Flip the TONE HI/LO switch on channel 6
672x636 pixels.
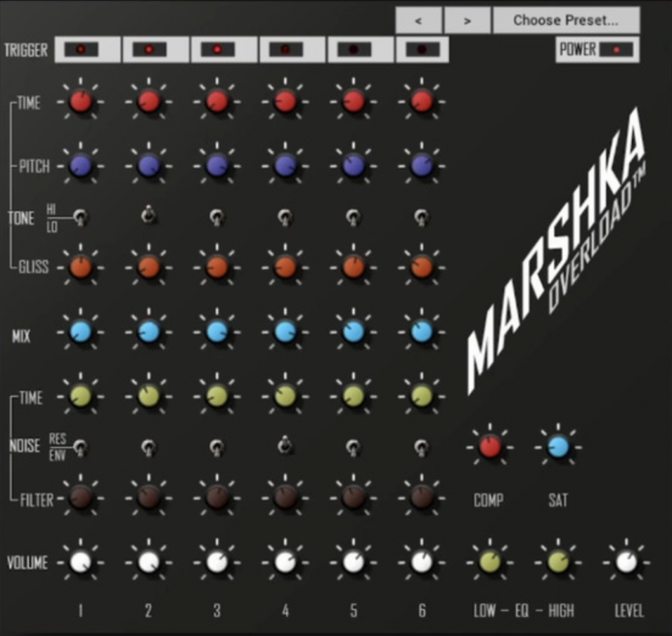421,218
